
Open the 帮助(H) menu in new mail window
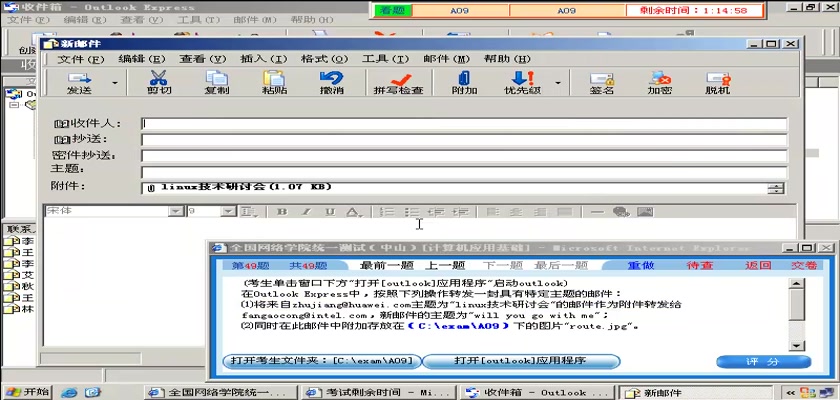click(507, 59)
